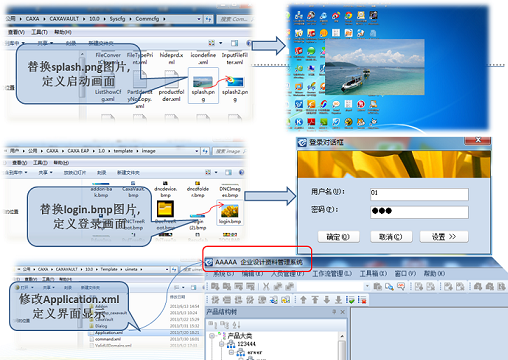This screenshot has width=508, height=360.
Task: Click the Move Down arrow toolbar icon
Action: pyautogui.click(x=326, y=300)
